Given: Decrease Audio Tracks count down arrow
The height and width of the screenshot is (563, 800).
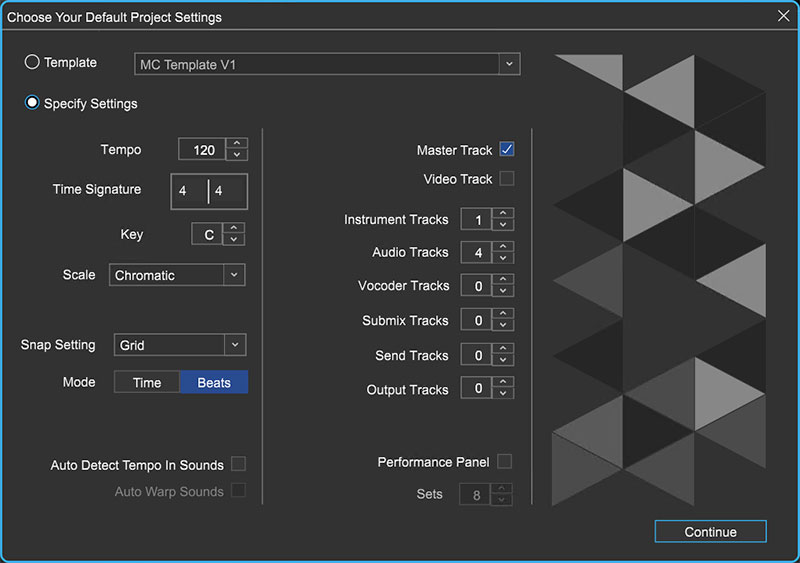Looking at the screenshot, I should tap(503, 258).
